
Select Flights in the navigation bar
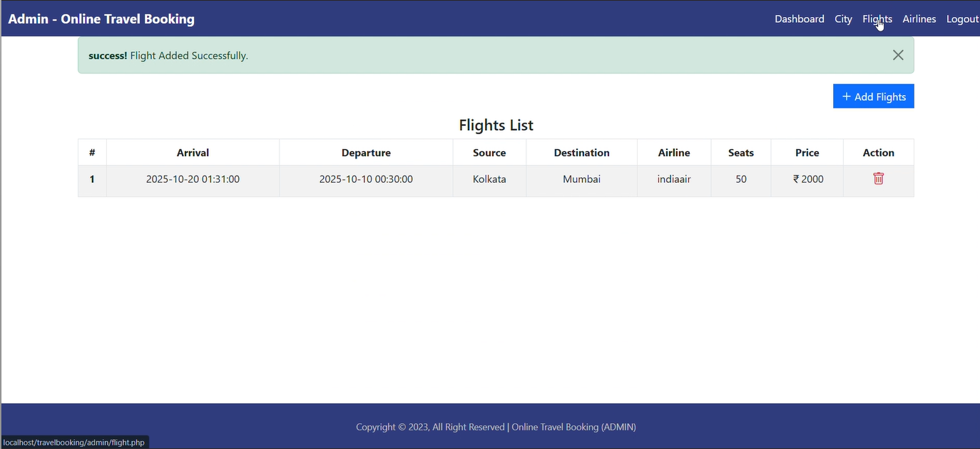coord(877,19)
